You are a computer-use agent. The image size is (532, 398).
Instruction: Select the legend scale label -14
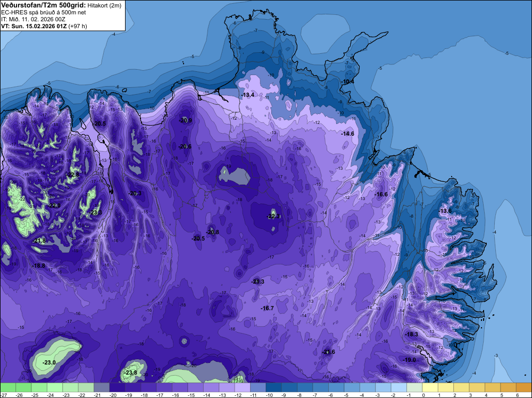tap(206, 395)
